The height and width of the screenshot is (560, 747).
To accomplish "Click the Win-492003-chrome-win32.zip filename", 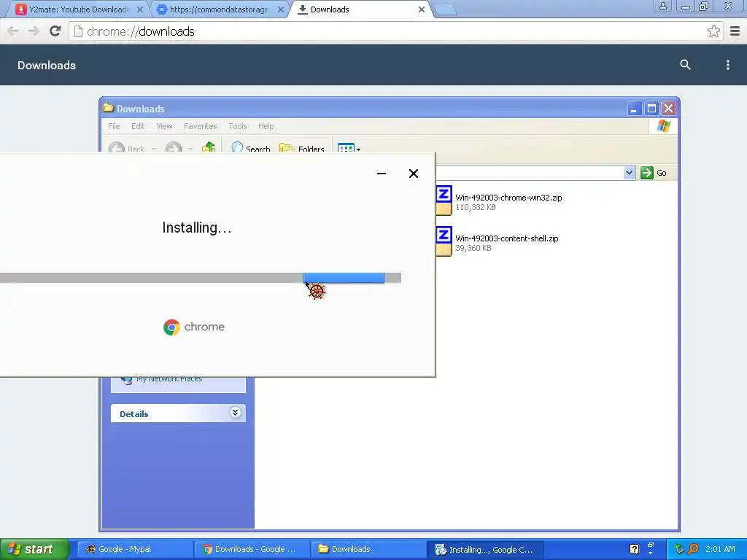I will [508, 198].
